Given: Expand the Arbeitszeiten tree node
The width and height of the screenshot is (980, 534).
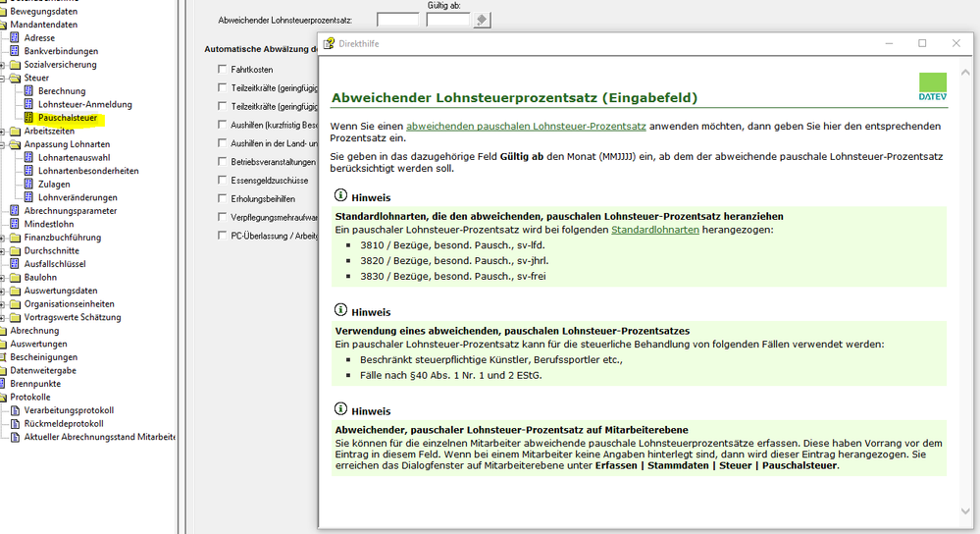Looking at the screenshot, I should pos(3,132).
